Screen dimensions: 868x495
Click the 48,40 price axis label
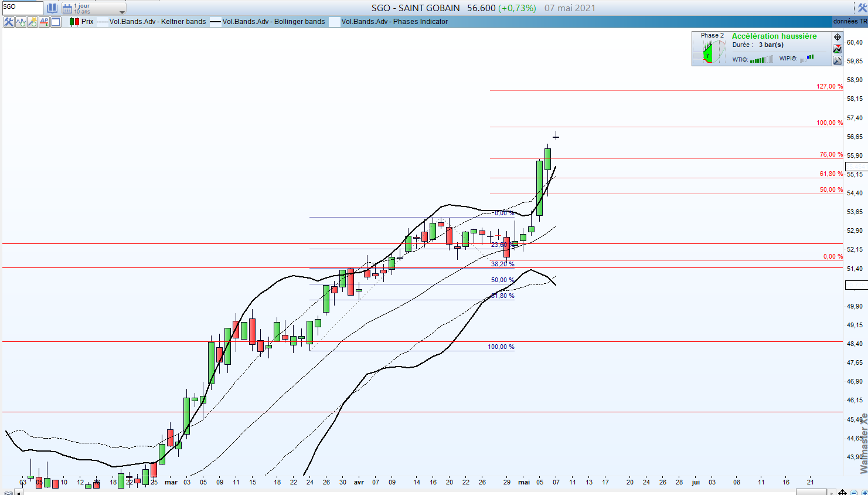click(x=855, y=344)
